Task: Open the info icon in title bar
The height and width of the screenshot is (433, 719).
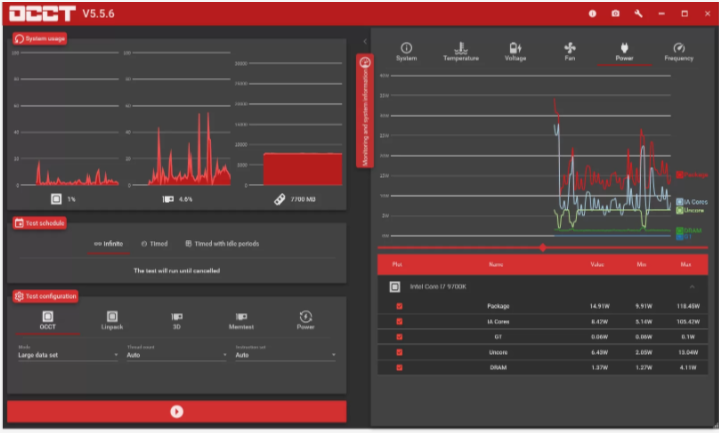Action: [592, 14]
